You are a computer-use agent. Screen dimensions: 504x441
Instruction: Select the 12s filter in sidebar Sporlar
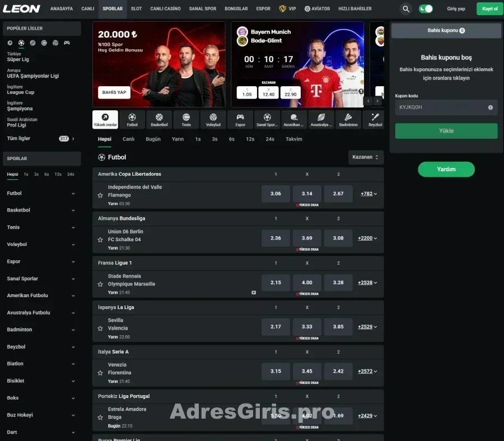58,175
